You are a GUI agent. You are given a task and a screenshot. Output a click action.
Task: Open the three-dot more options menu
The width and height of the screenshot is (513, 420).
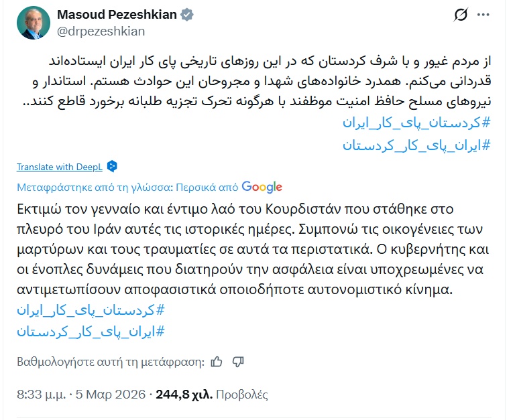click(x=483, y=15)
